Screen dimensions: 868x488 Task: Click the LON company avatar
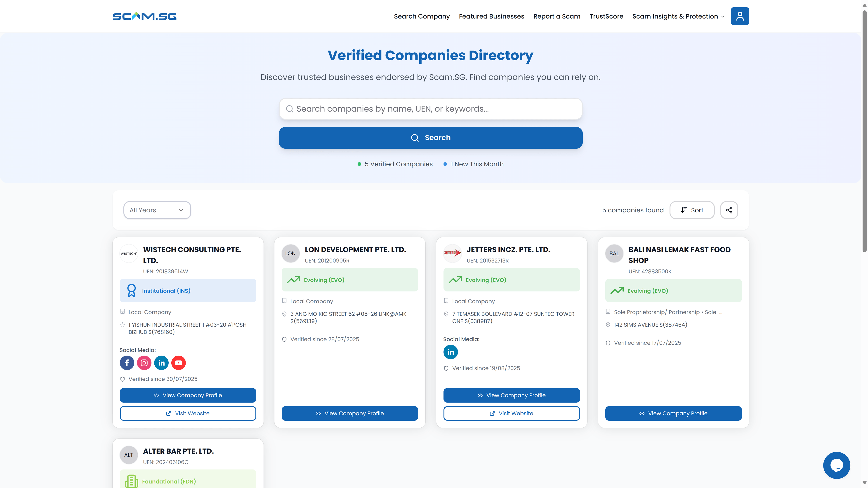pyautogui.click(x=290, y=253)
